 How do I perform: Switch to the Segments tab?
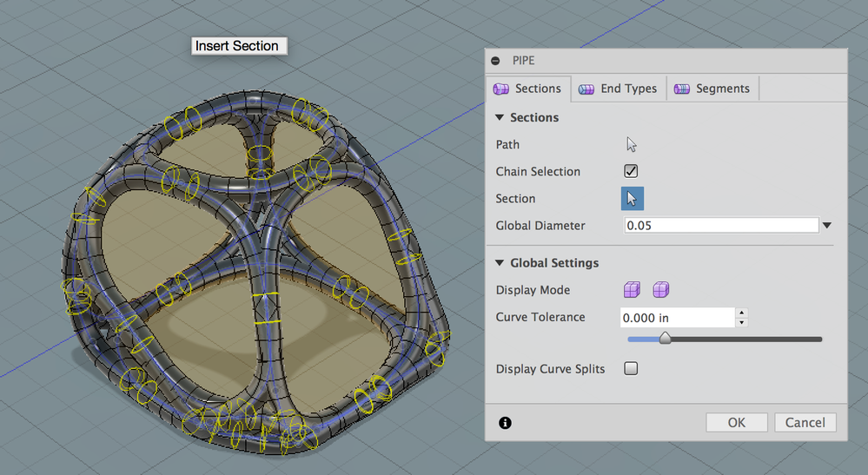tap(712, 89)
